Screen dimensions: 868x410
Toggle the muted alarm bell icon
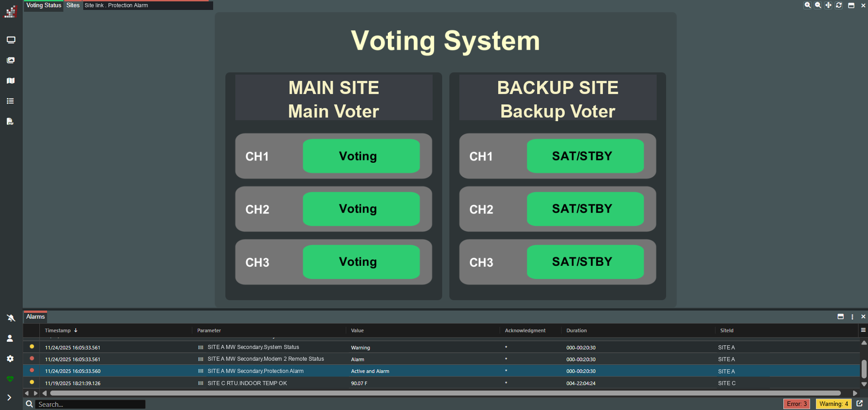tap(11, 318)
